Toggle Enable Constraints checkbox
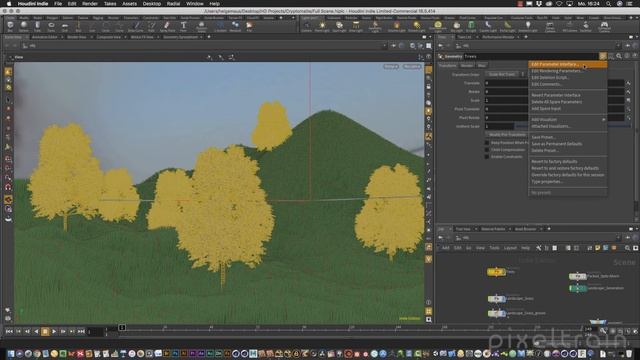Image resolution: width=640 pixels, height=360 pixels. 487,157
